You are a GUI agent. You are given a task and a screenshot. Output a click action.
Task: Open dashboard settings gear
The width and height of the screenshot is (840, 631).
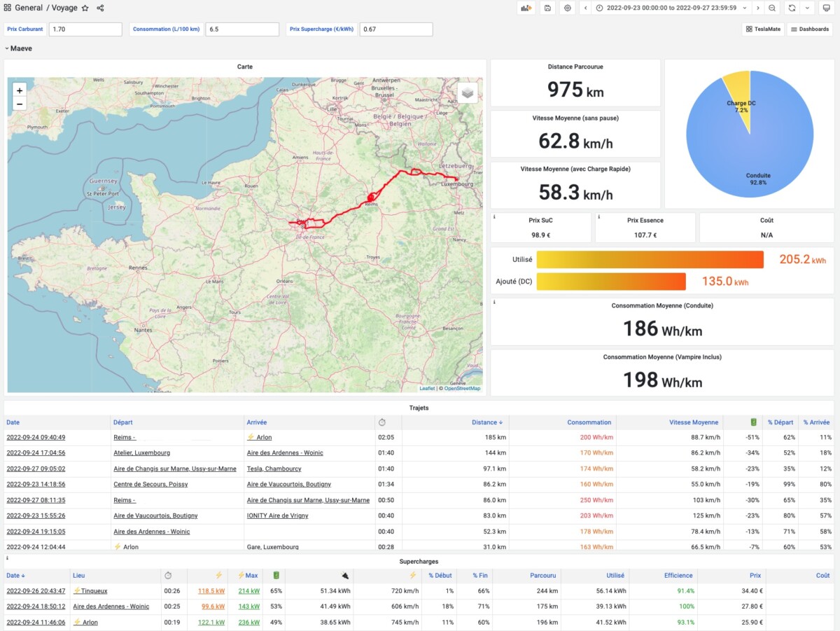(x=568, y=8)
